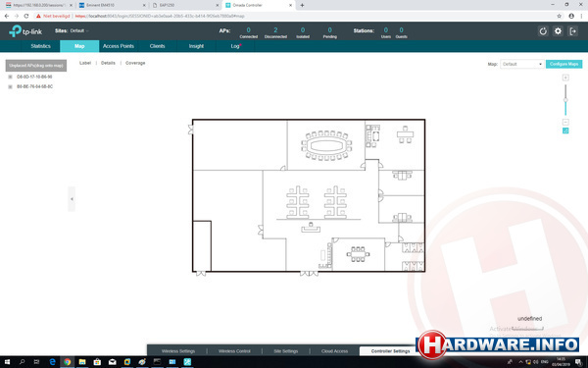This screenshot has height=368, width=588.
Task: Select unplaced AP B0-BE-76-04-6B-8C
Action: pos(35,86)
